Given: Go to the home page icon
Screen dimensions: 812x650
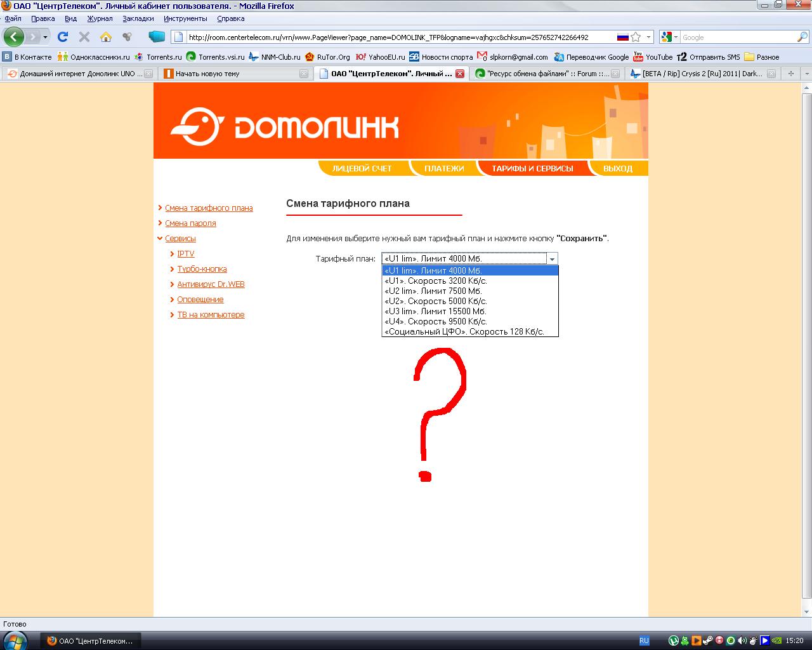Looking at the screenshot, I should tap(106, 37).
